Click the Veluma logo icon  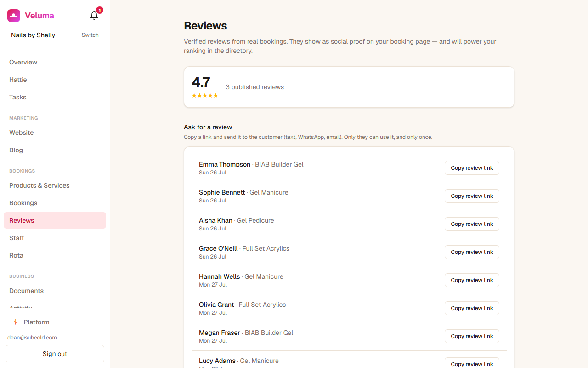click(x=14, y=16)
